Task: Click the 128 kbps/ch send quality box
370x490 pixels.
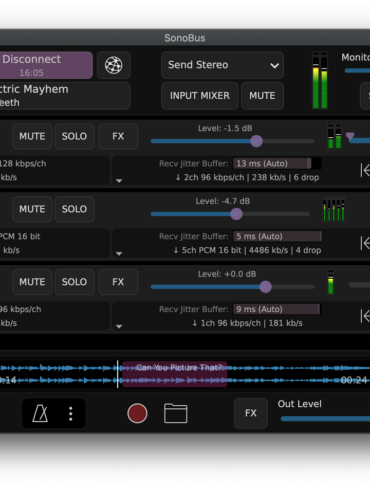Action: pos(55,170)
